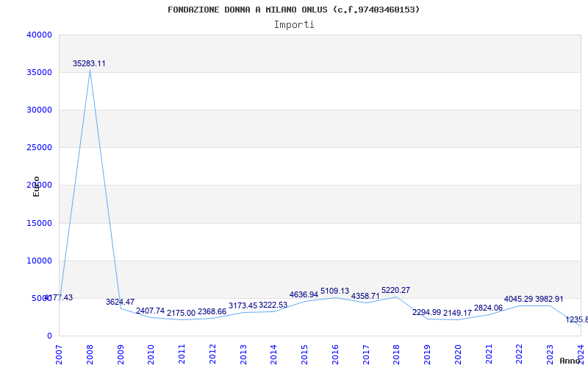The image size is (588, 368).
Task: Click the data label 3173.45
Action: pyautogui.click(x=243, y=305)
